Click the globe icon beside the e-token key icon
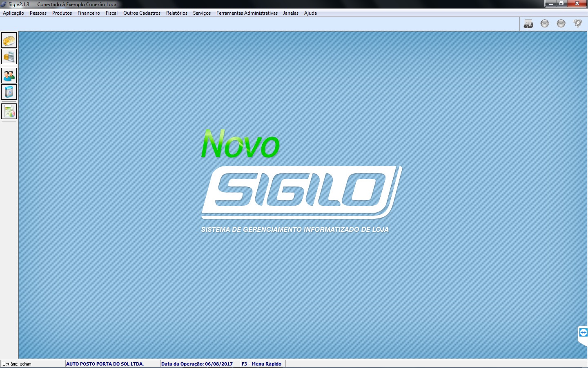588x368 pixels. (x=561, y=24)
